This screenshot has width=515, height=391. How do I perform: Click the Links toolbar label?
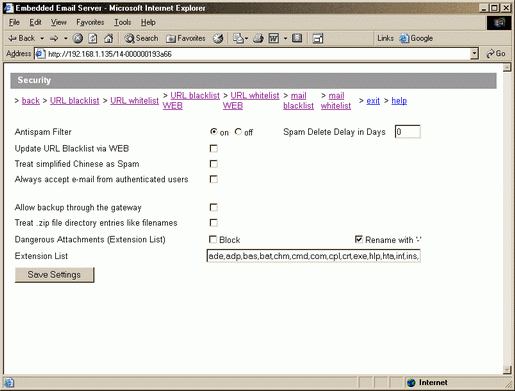[385, 38]
